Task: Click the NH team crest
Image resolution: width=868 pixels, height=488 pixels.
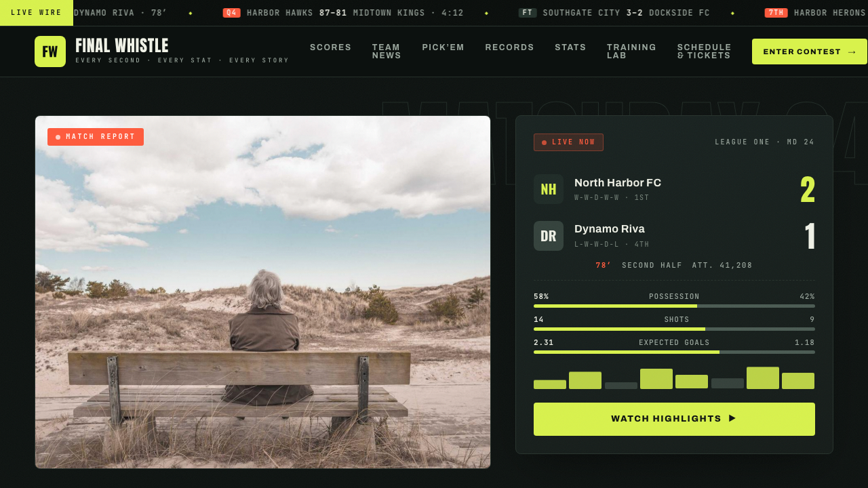Action: click(549, 189)
